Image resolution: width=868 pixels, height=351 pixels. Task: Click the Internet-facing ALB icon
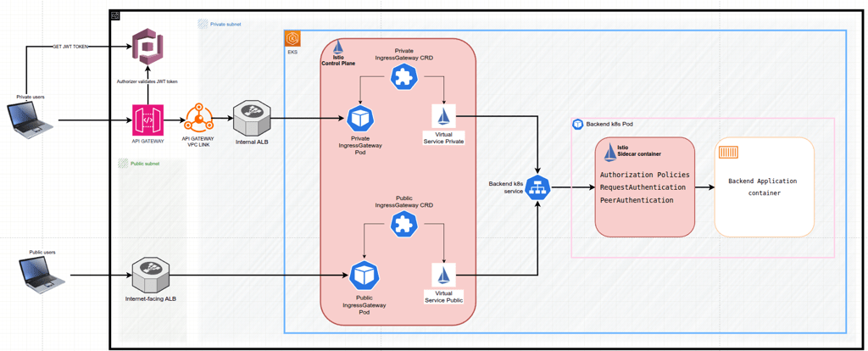click(x=151, y=275)
